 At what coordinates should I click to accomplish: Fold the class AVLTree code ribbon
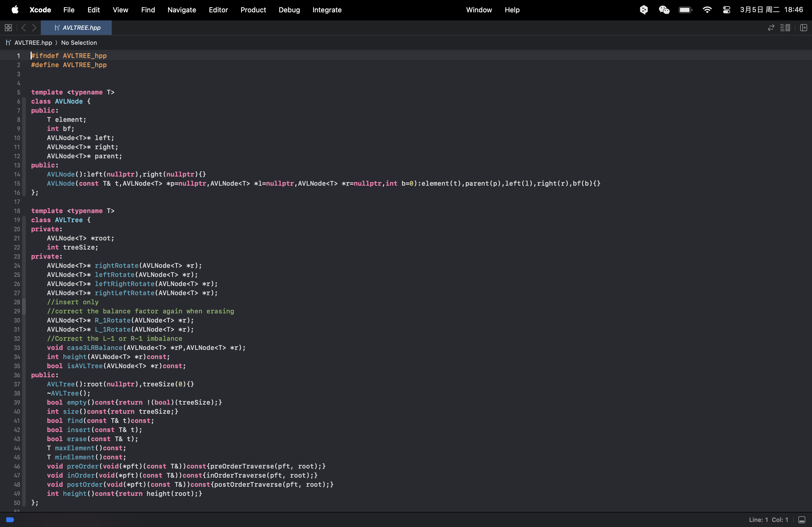coord(24,361)
